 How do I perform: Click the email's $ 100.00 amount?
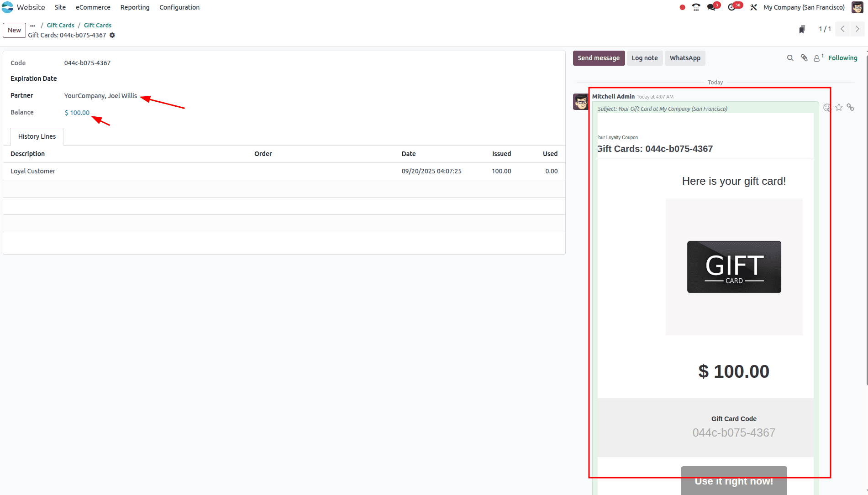tap(734, 371)
